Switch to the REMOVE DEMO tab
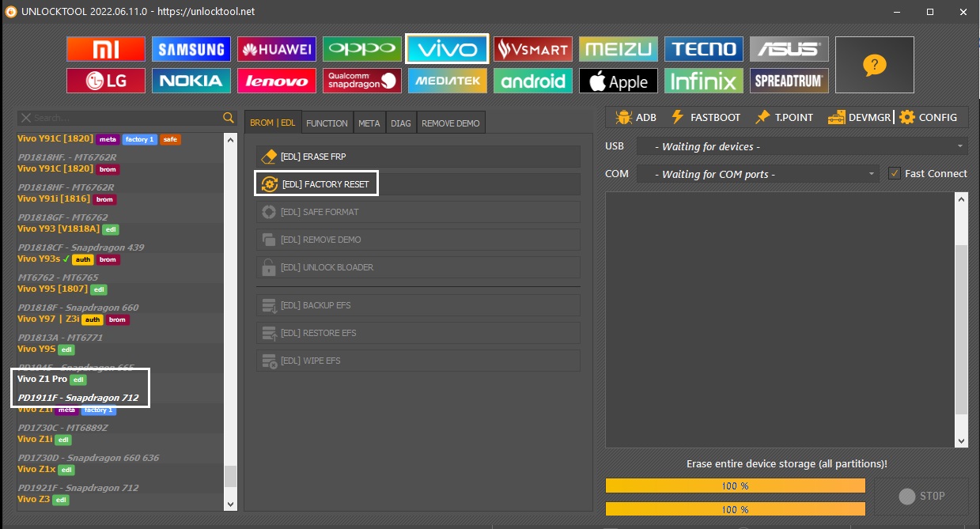 [x=451, y=123]
